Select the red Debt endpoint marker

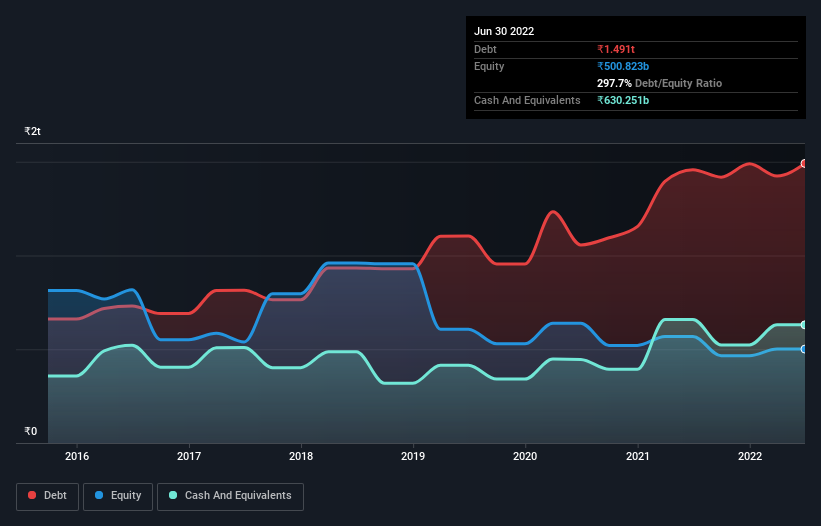pyautogui.click(x=804, y=164)
